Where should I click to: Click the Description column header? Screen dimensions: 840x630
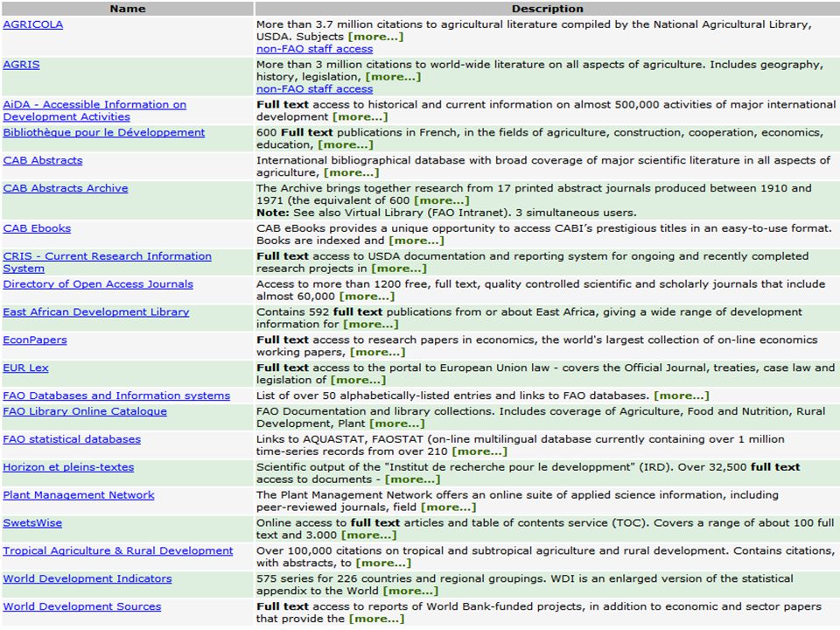click(547, 9)
